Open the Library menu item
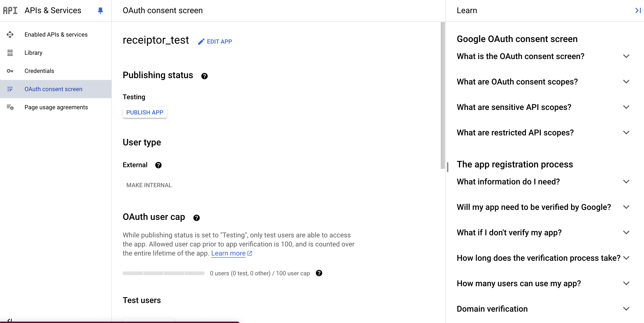Image resolution: width=644 pixels, height=323 pixels. pos(56,53)
